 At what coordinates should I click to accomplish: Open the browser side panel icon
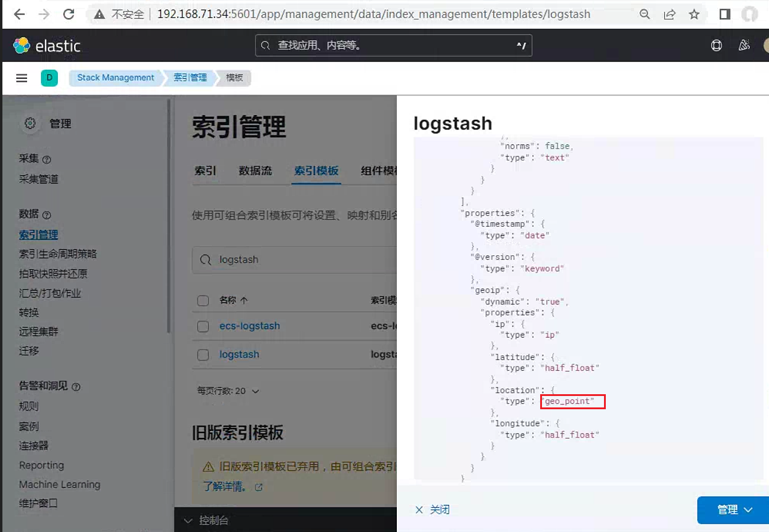click(x=725, y=14)
